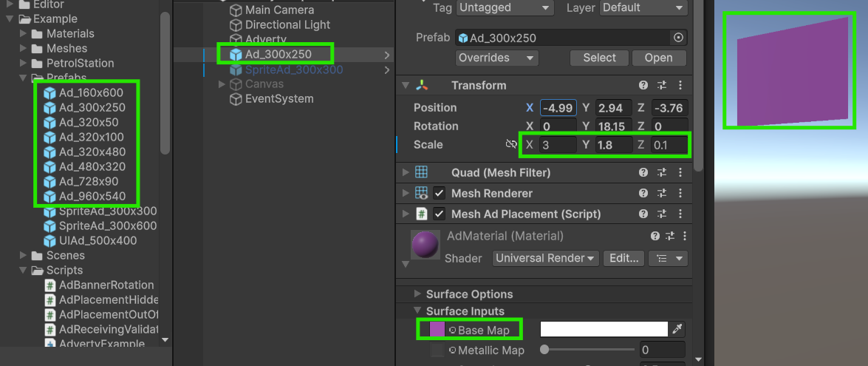Click the Base Map color eyedropper icon

pos(677,330)
